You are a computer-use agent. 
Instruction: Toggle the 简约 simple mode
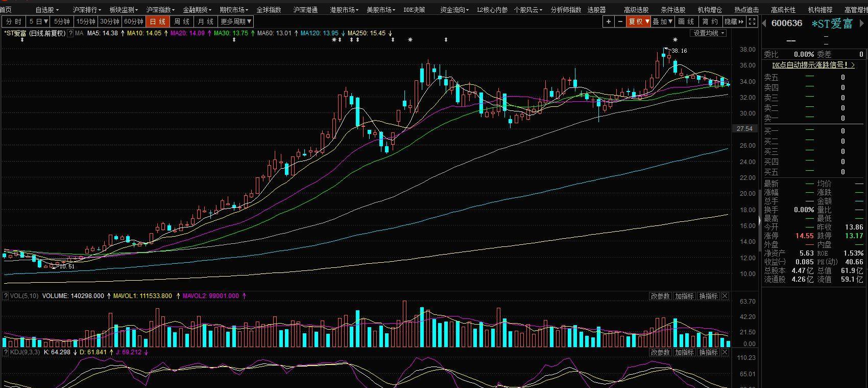coord(710,21)
